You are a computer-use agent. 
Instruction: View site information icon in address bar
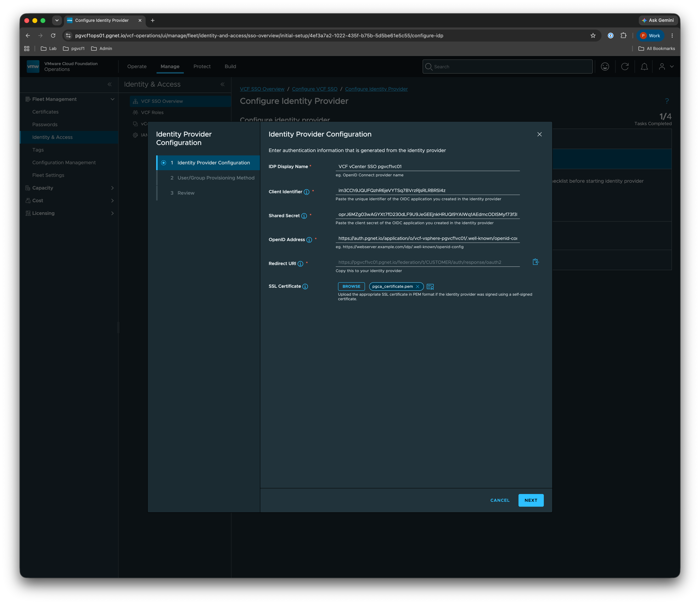[x=68, y=36]
